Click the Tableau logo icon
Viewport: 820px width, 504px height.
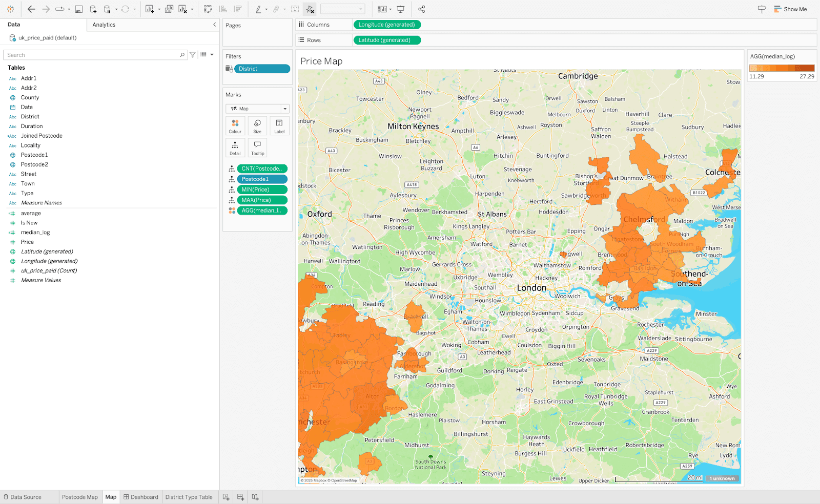[10, 9]
